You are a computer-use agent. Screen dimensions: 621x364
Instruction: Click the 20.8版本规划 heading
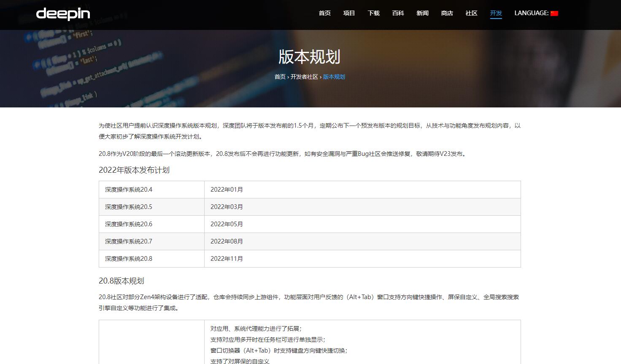pos(122,281)
